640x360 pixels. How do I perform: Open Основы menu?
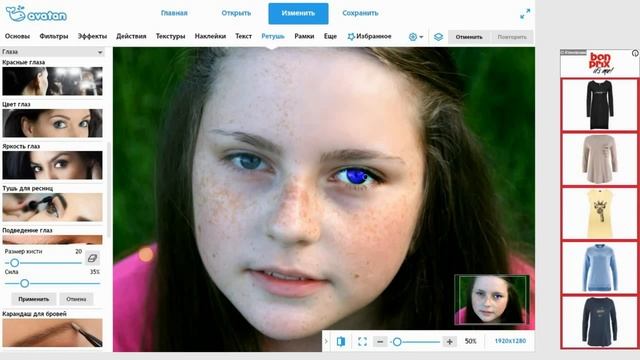17,36
